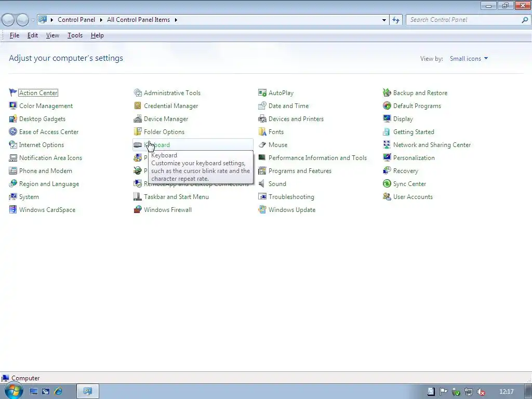Open the Action Center flag icon
The height and width of the screenshot is (399, 532).
click(x=13, y=92)
